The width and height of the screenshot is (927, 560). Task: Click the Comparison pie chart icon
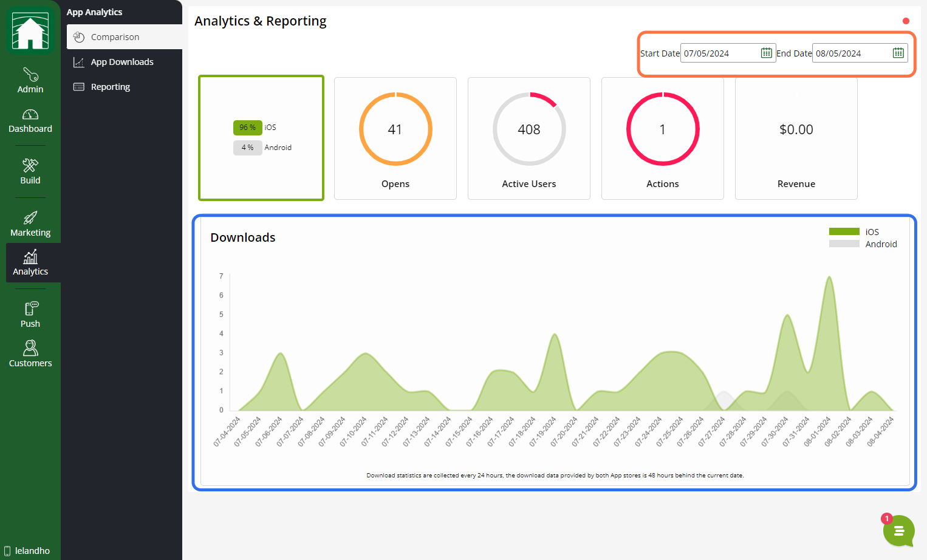click(79, 37)
